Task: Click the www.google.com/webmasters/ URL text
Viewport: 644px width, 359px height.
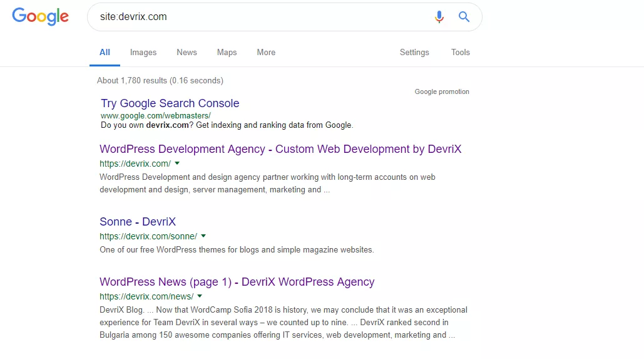Action: 156,115
